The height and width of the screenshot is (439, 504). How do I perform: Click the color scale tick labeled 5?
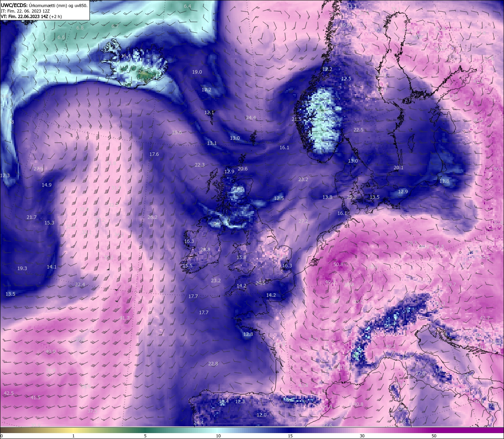point(145,436)
